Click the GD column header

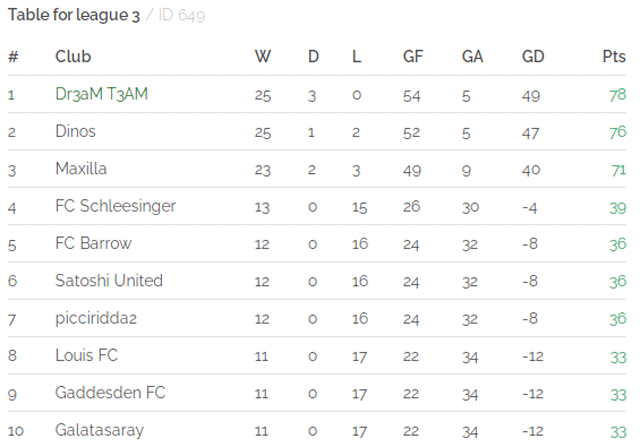[533, 56]
